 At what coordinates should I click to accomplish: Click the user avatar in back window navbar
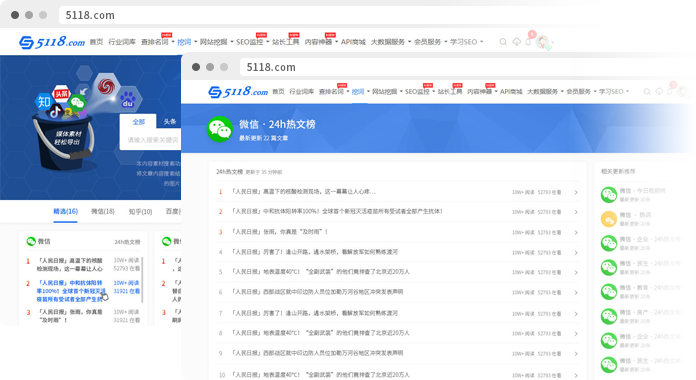pyautogui.click(x=542, y=42)
